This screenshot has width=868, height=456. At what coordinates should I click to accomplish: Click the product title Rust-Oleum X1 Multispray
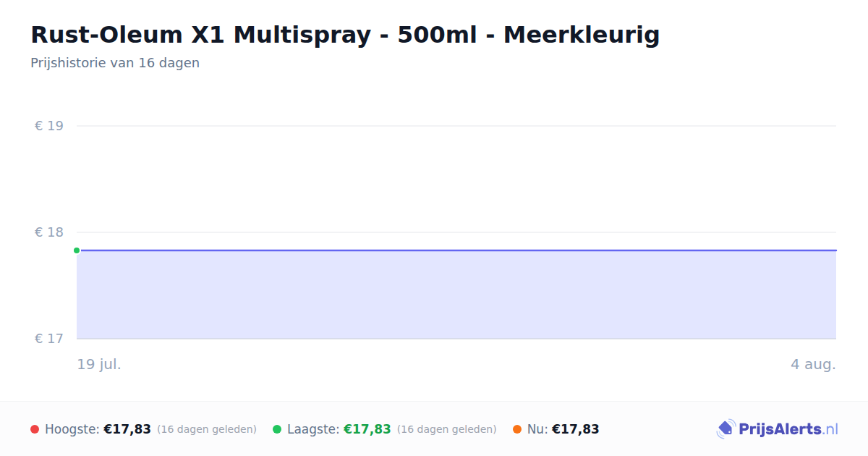point(345,35)
